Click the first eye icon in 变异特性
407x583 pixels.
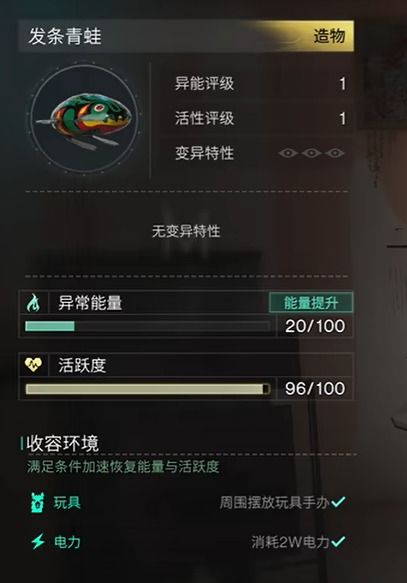point(288,153)
